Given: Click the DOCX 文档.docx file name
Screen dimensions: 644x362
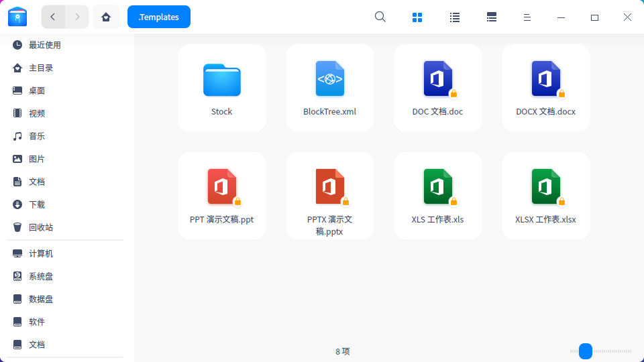Looking at the screenshot, I should point(546,112).
